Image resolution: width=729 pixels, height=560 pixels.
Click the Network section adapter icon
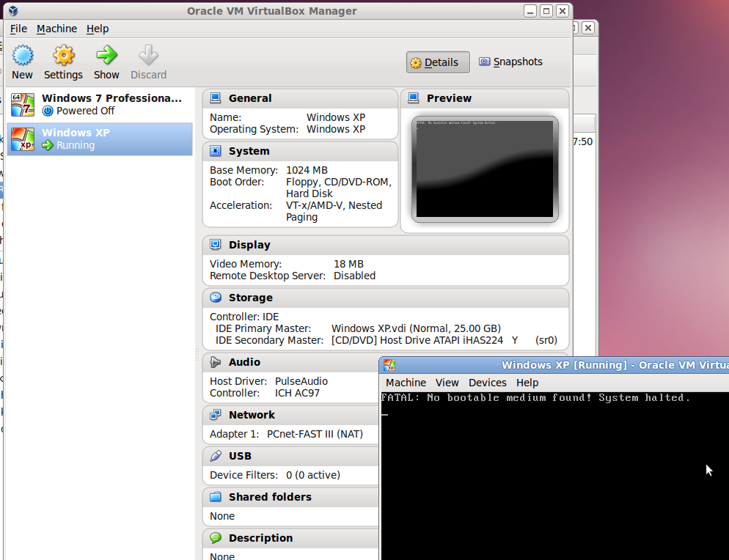click(216, 415)
